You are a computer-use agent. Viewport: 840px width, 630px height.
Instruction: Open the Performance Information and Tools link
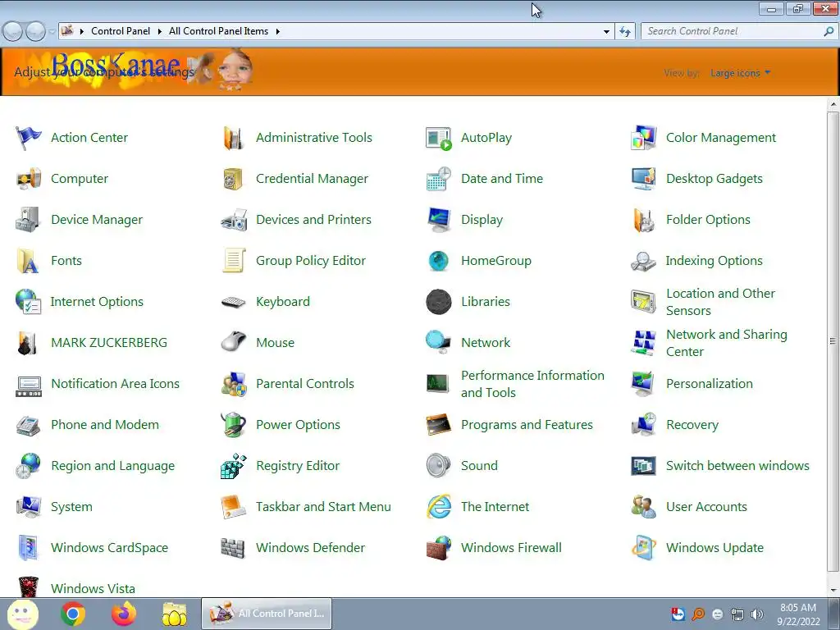532,384
